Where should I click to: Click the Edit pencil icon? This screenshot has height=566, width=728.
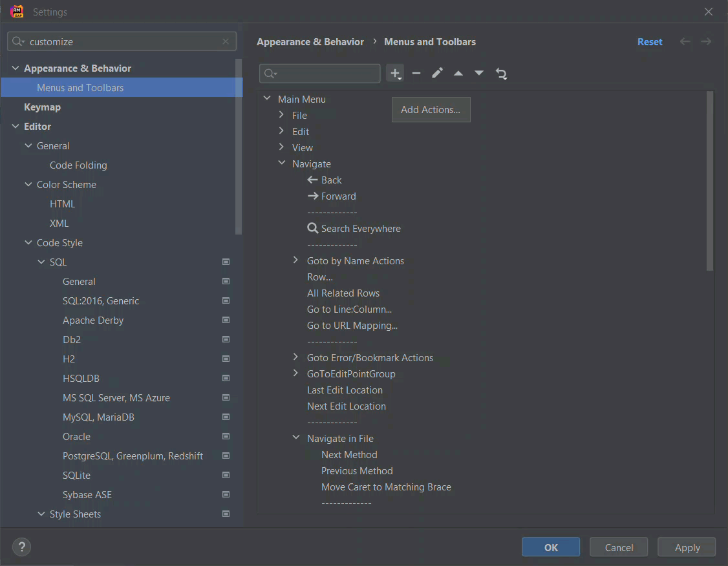coord(437,73)
